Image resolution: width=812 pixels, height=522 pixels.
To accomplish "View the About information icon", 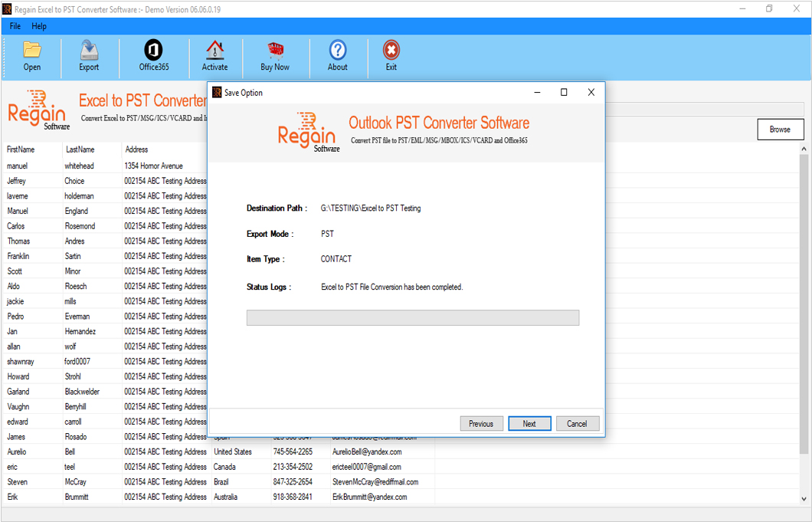I will click(x=337, y=55).
